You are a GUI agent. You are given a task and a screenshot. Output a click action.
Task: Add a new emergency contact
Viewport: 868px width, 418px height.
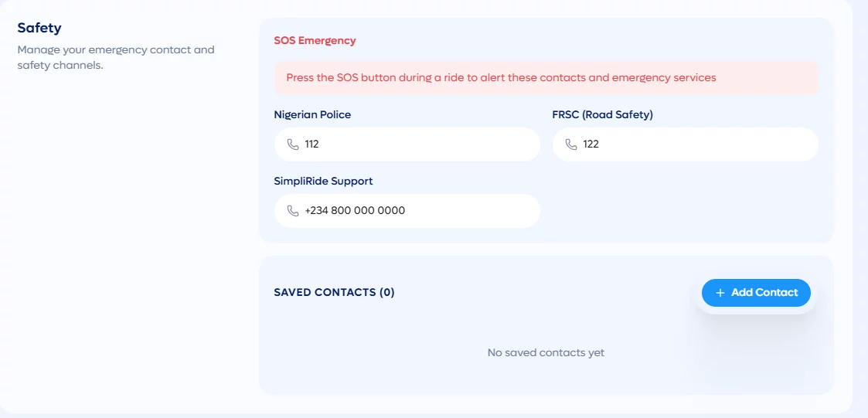pyautogui.click(x=756, y=293)
